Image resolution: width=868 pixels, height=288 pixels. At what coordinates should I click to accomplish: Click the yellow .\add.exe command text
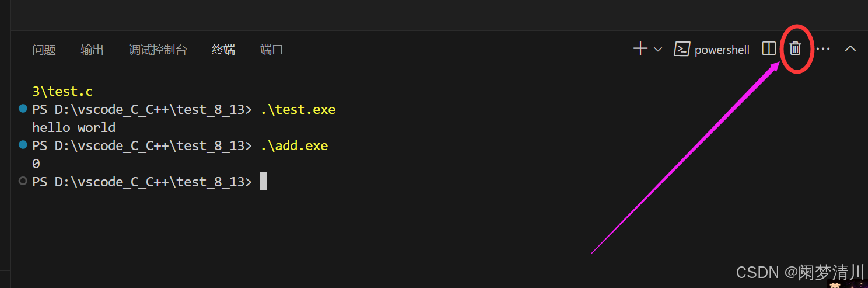(295, 145)
